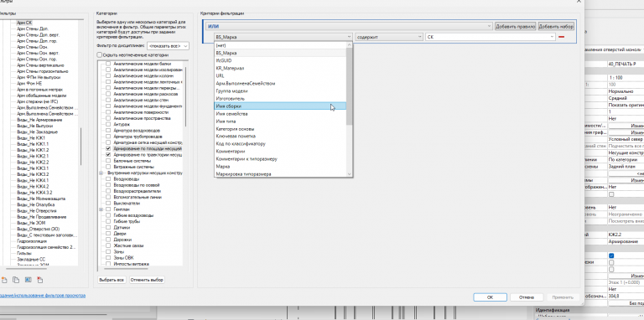Click the Добавить правило button
Screen dimensions: 644x320
516,26
